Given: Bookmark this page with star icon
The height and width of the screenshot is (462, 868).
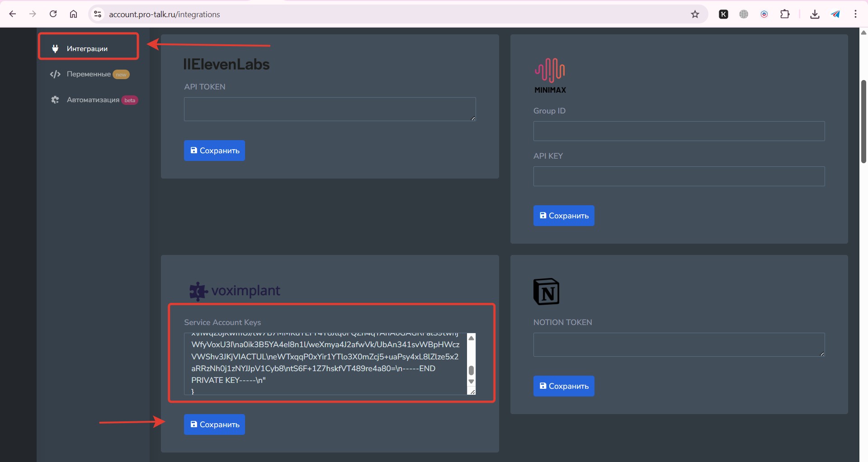Looking at the screenshot, I should pos(695,14).
